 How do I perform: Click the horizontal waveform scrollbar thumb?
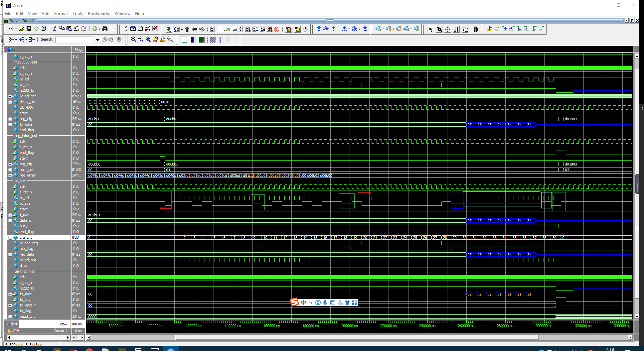pos(356,337)
